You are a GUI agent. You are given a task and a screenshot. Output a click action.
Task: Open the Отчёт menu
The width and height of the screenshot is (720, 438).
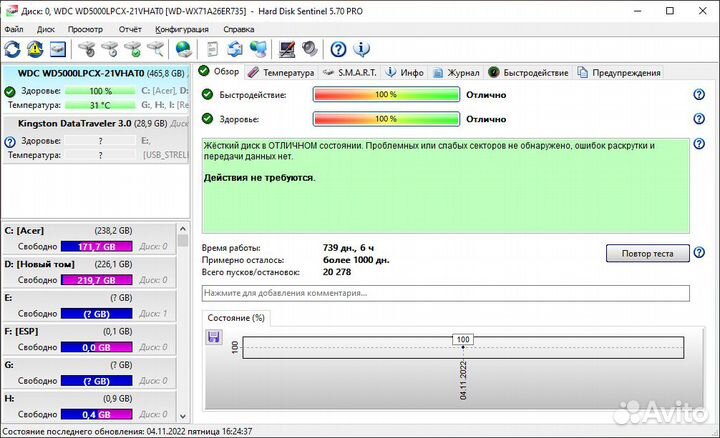coord(130,29)
